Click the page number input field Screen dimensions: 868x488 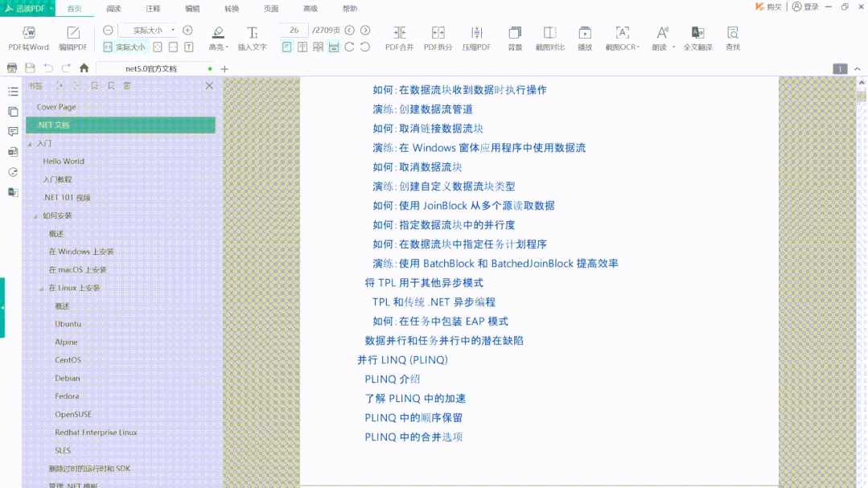click(294, 31)
